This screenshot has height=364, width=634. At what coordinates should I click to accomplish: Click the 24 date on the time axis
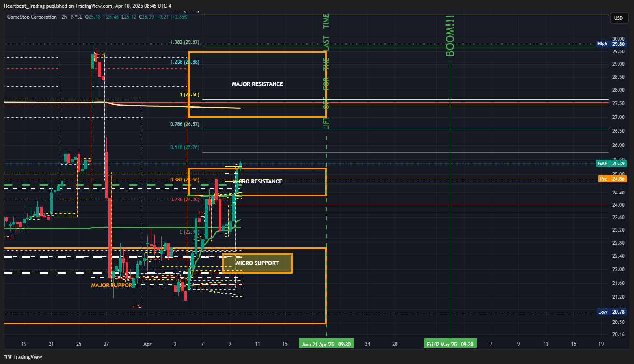[x=368, y=344]
